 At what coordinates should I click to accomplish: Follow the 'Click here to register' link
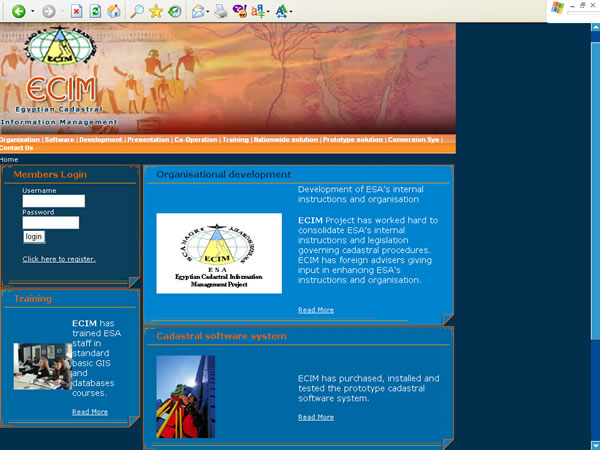click(x=59, y=259)
